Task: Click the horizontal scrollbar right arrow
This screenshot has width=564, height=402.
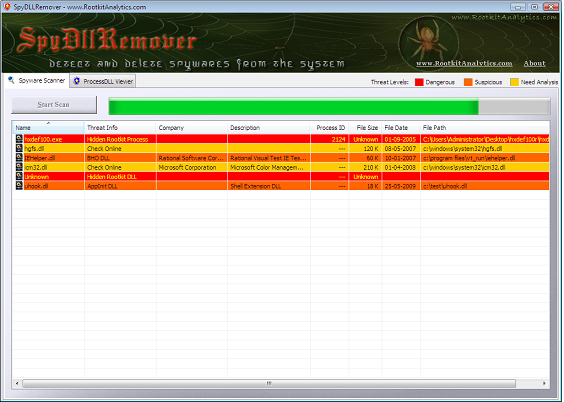Action: click(x=544, y=383)
